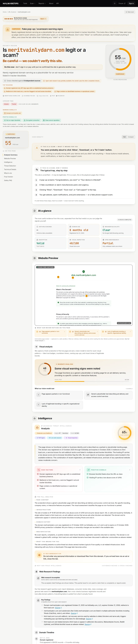
Task: Click the eye icon beside Visual analysis
Action: [36, 347]
